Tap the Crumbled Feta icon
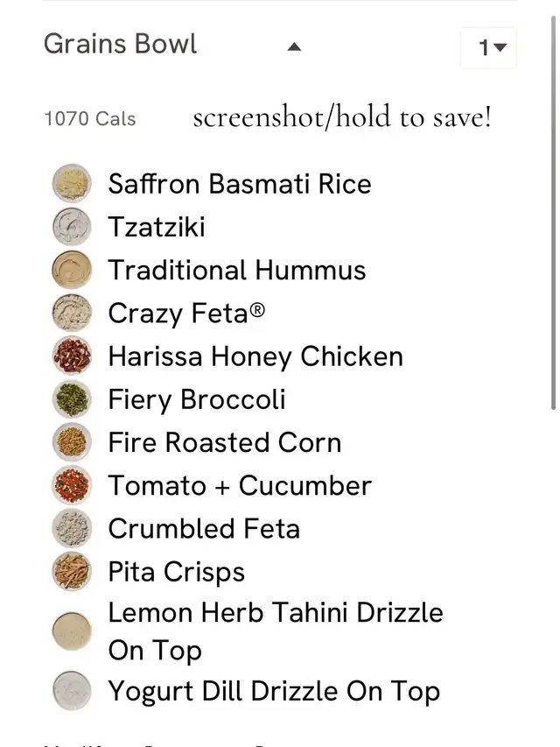560x747 pixels. [72, 528]
